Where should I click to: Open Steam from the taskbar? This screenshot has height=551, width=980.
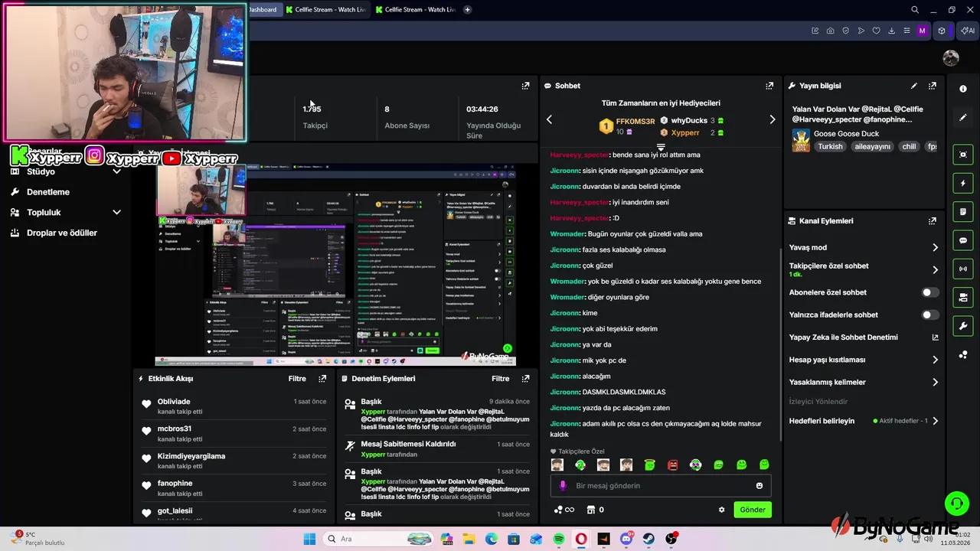point(648,539)
